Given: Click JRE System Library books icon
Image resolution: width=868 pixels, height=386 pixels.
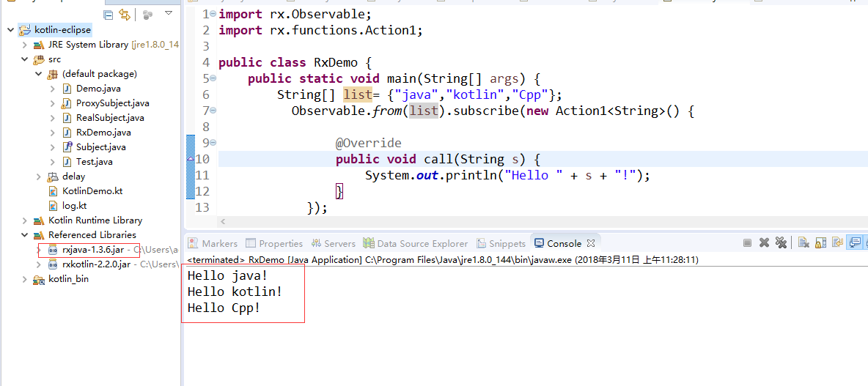Looking at the screenshot, I should pyautogui.click(x=39, y=45).
